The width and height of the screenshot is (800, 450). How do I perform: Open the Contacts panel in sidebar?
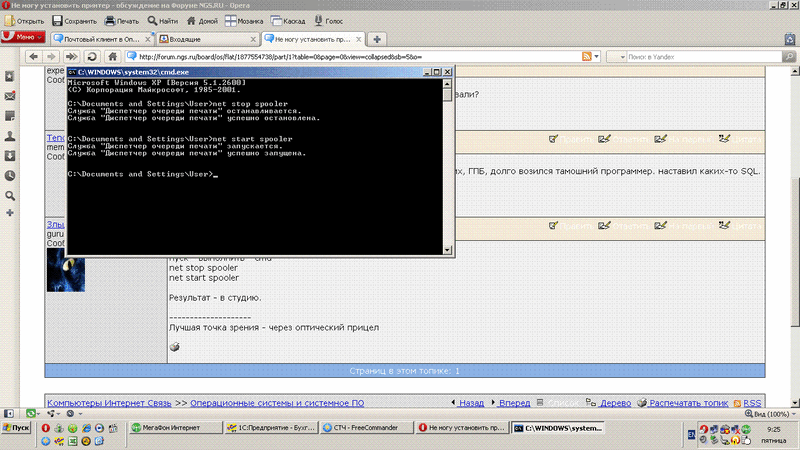click(10, 135)
